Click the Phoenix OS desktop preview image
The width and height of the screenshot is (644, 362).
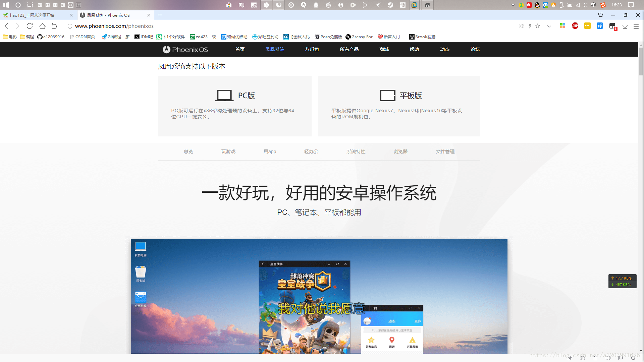(319, 296)
